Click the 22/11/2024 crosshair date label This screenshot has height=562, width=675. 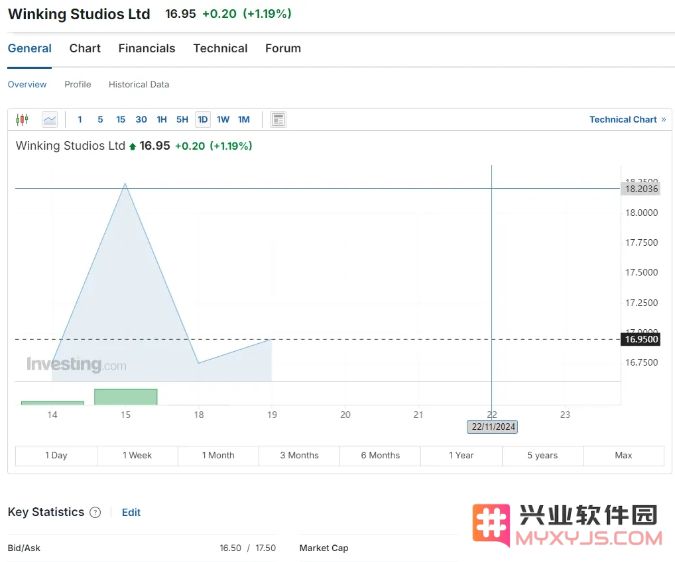tap(492, 427)
